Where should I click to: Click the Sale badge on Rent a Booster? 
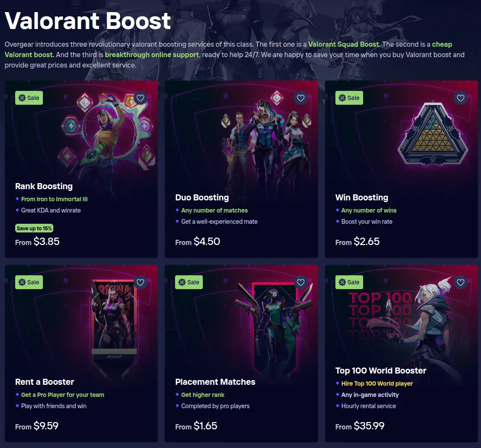(29, 282)
